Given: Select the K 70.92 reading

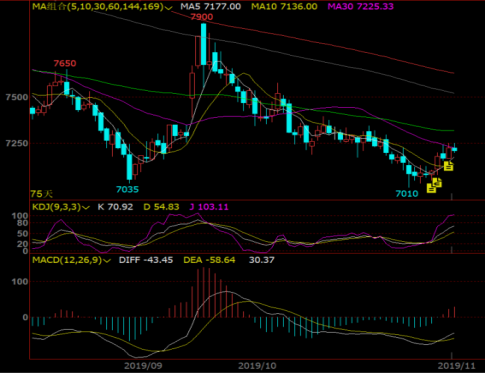Looking at the screenshot, I should 115,207.
